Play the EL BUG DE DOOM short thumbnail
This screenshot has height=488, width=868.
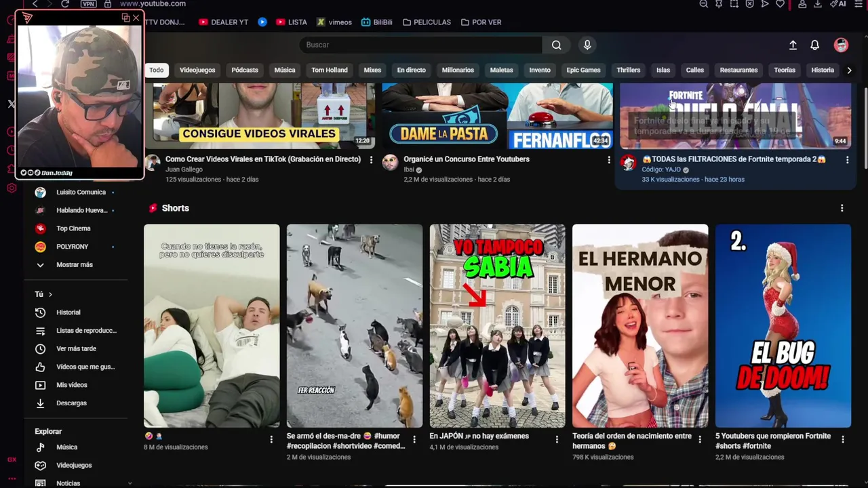click(783, 326)
